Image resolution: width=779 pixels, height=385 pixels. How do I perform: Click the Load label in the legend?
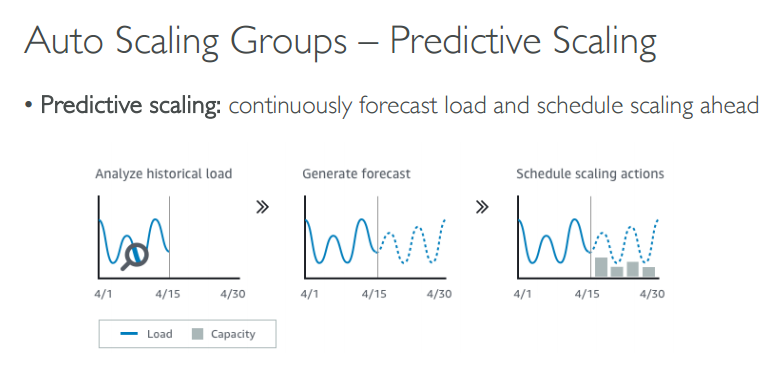159,334
